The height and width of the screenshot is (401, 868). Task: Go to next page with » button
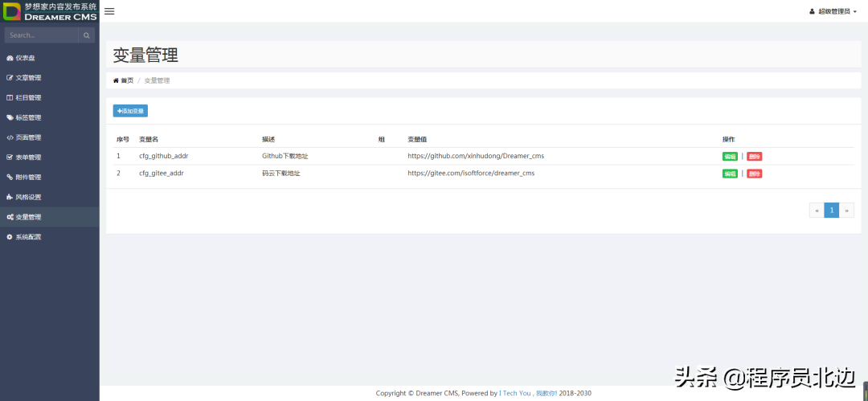846,211
